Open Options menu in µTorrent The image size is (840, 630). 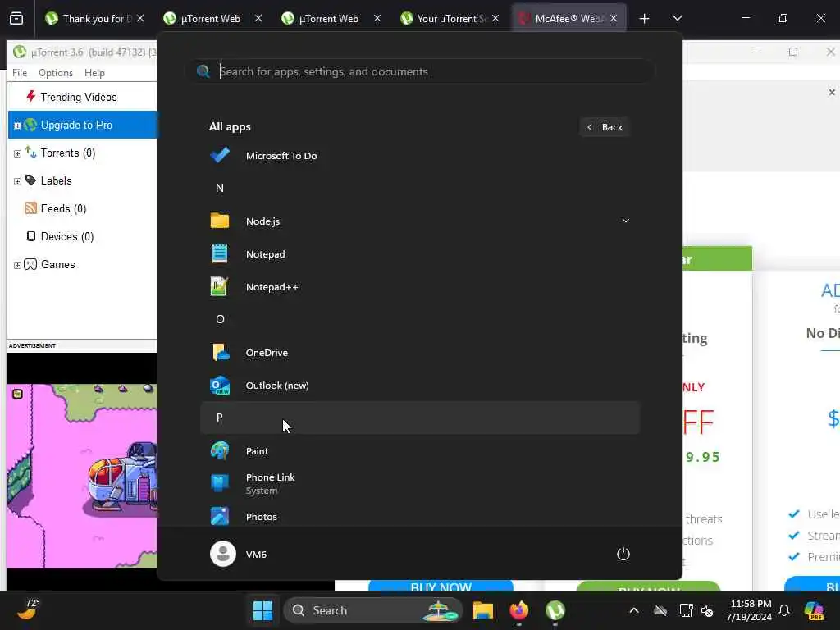pos(56,73)
